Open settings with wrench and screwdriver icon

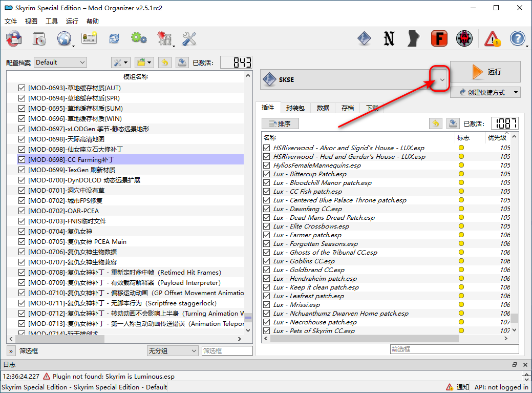(189, 39)
